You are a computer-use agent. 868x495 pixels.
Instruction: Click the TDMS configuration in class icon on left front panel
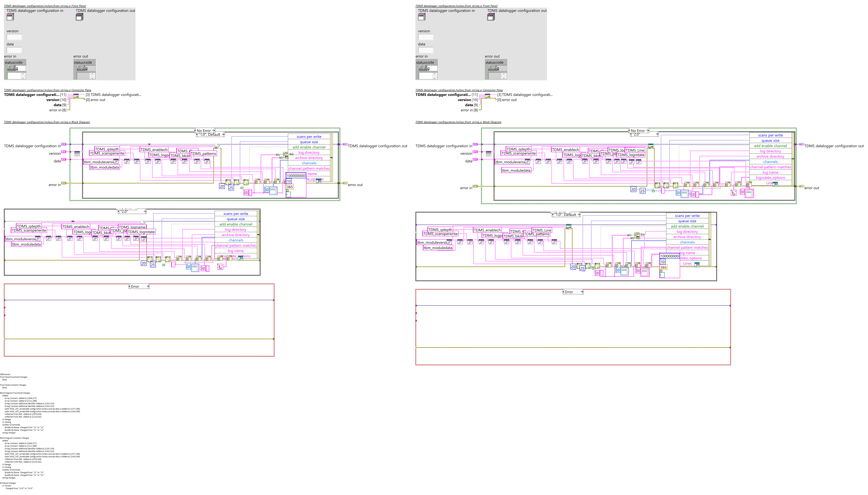coord(10,17)
